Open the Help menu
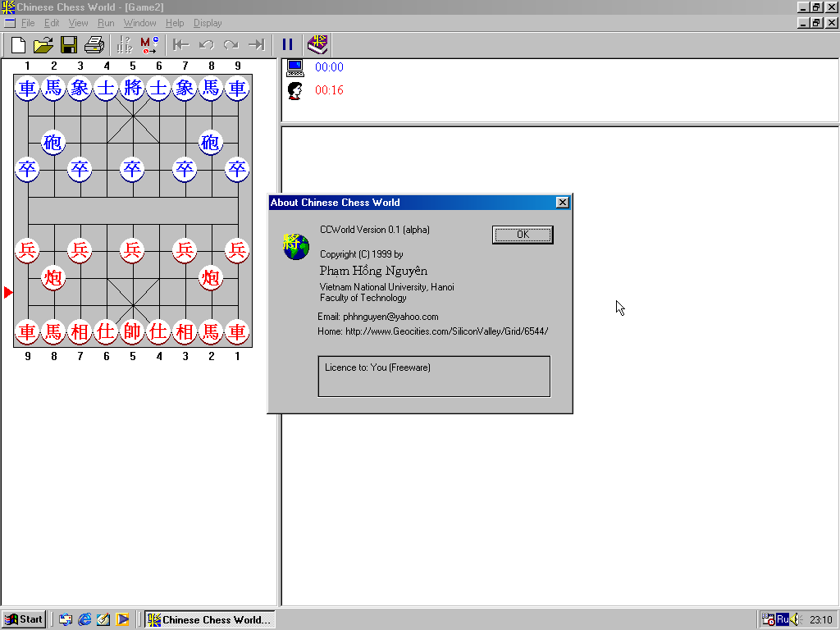The height and width of the screenshot is (630, 840). pyautogui.click(x=175, y=23)
